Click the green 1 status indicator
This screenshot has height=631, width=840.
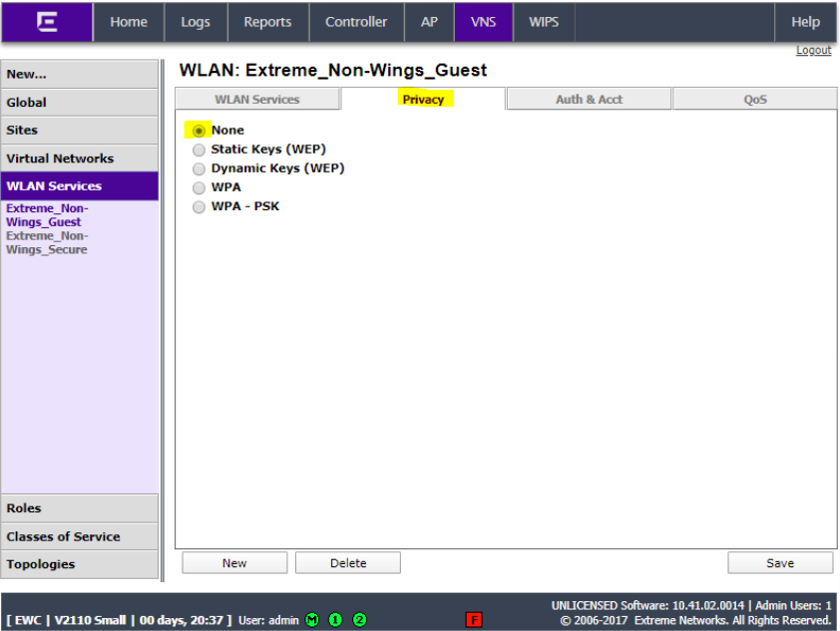[x=335, y=620]
